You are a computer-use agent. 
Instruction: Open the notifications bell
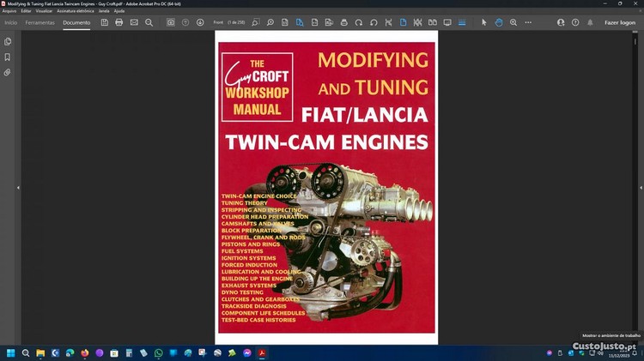coord(587,22)
